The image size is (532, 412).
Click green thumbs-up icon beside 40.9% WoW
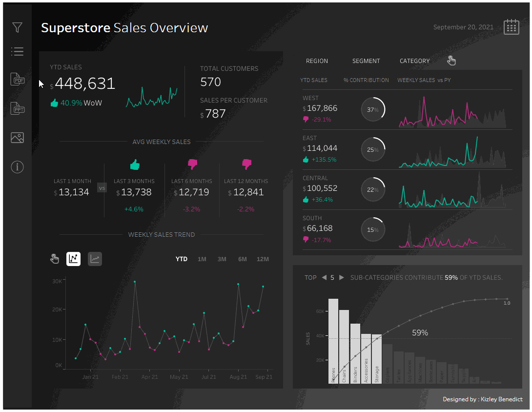(x=54, y=103)
